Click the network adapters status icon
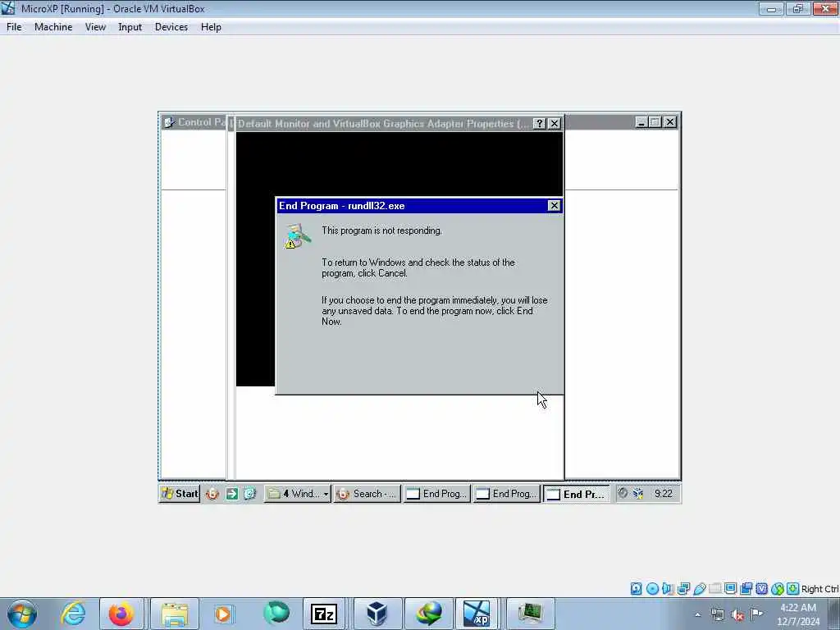Viewport: 840px width, 630px height. 683,589
